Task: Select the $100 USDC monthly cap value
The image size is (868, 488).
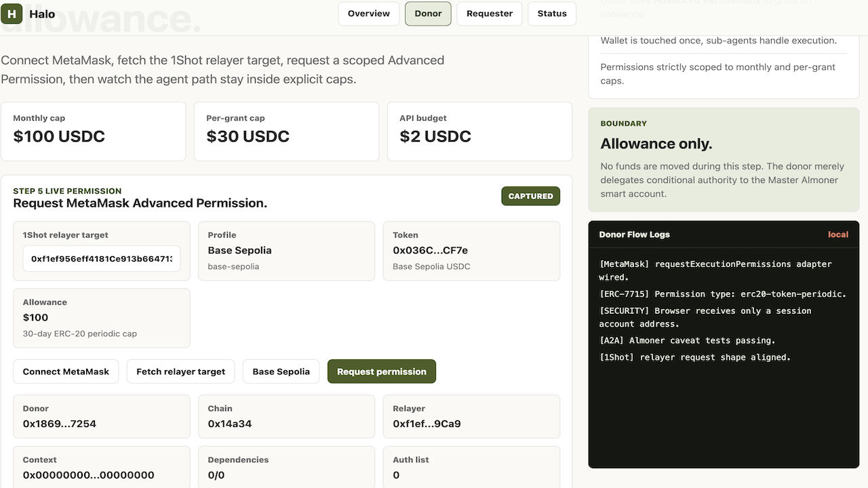Action: coord(59,136)
